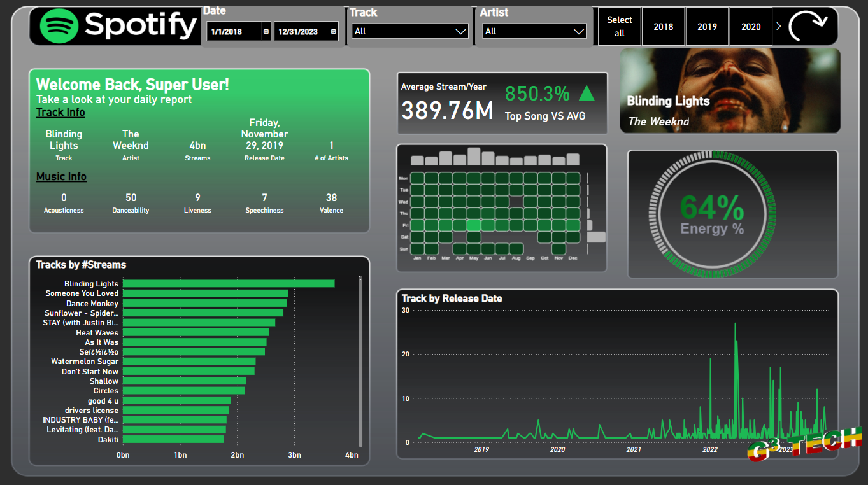This screenshot has height=485, width=868.
Task: Click the Liveness value 9
Action: pyautogui.click(x=197, y=198)
